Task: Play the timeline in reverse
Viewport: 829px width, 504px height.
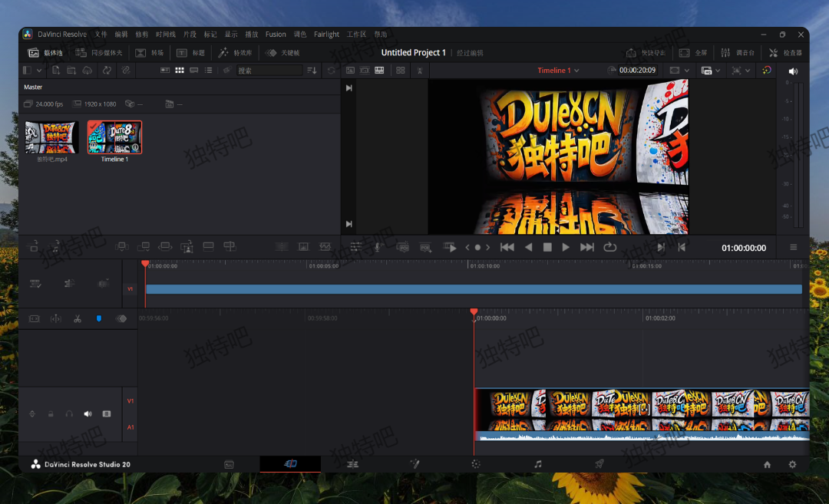Action: (x=528, y=247)
